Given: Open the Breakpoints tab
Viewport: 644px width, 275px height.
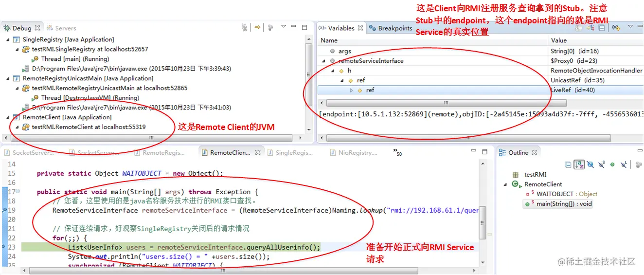Looking at the screenshot, I should pos(391,28).
